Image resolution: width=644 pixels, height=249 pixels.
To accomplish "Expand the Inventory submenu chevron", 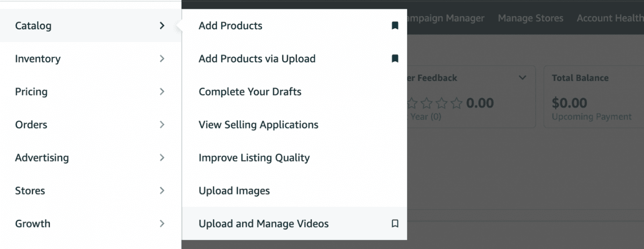I will click(x=162, y=59).
